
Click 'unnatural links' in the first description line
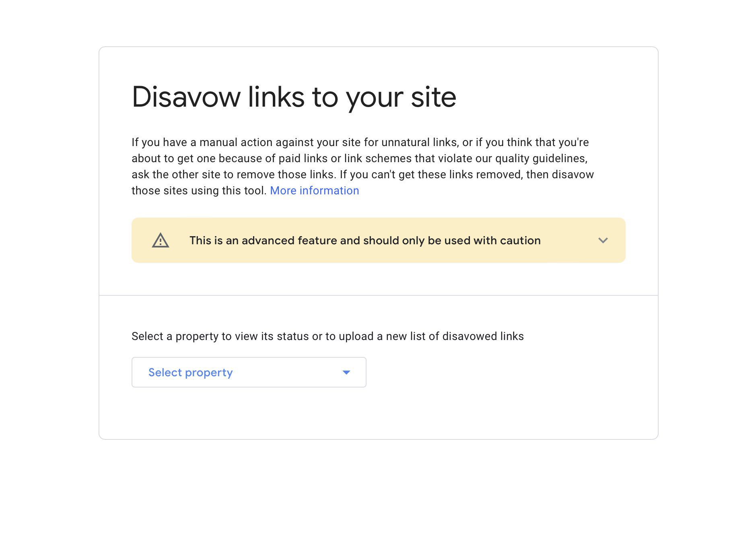point(420,142)
